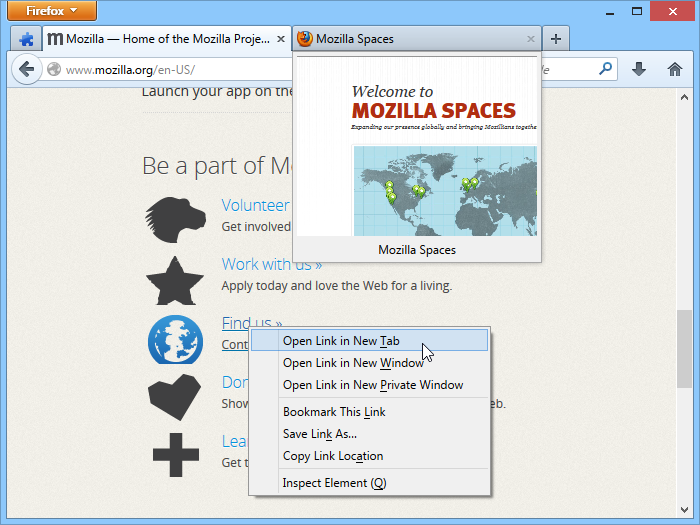
Task: Select Open Link in New Private Window
Action: (x=369, y=385)
